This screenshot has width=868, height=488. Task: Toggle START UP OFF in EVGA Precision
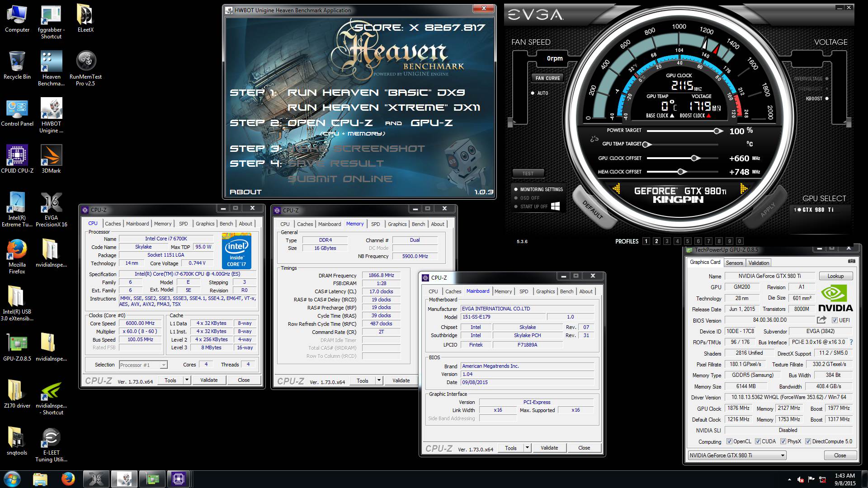(x=531, y=206)
